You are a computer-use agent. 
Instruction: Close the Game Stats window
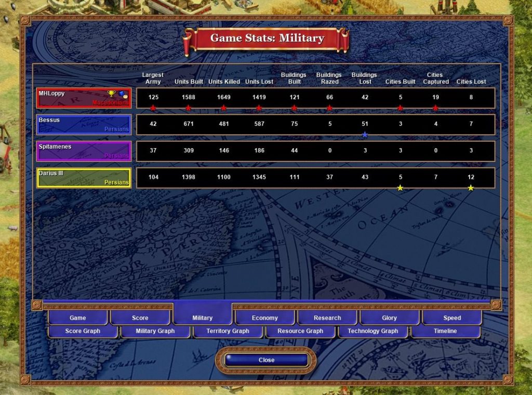(x=267, y=360)
